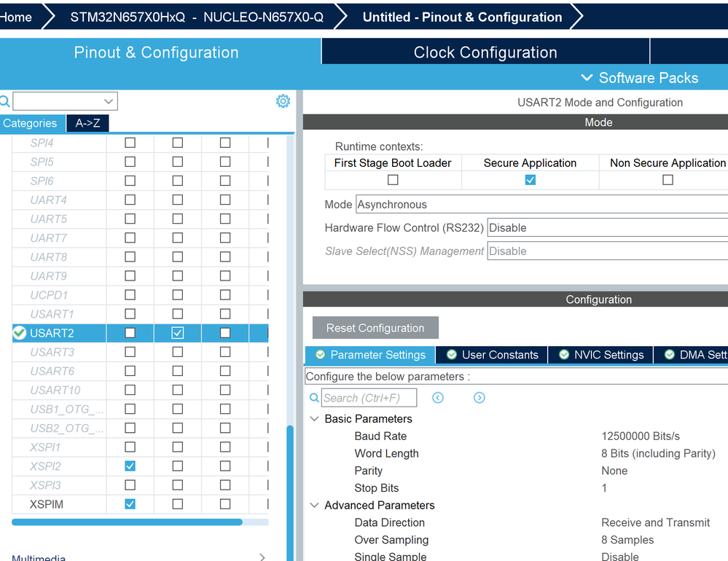Open the STM32N657X0HxQ board breadcrumb
This screenshot has height=561, width=728.
197,17
